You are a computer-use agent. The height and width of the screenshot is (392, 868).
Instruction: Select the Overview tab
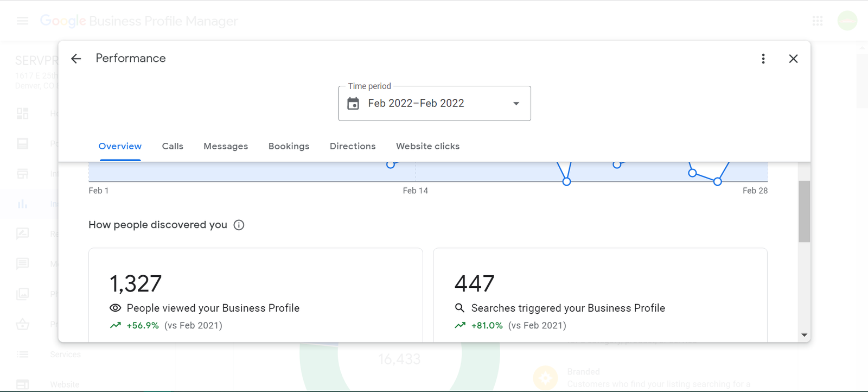coord(120,146)
